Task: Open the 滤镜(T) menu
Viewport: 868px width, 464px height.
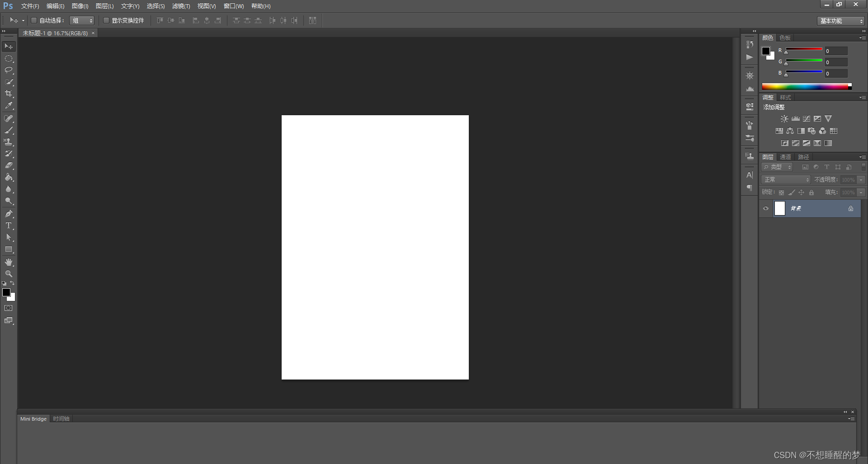Action: (x=181, y=6)
